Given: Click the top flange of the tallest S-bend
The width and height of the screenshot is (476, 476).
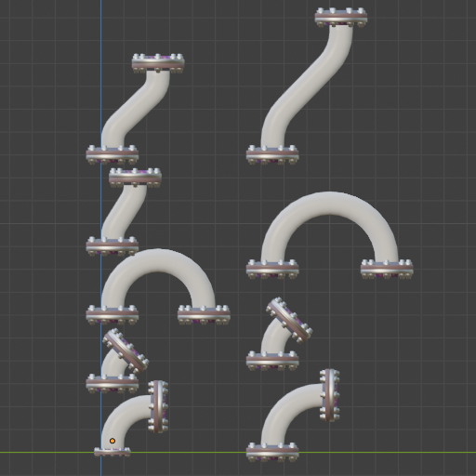Looking at the screenshot, I should coord(341,18).
